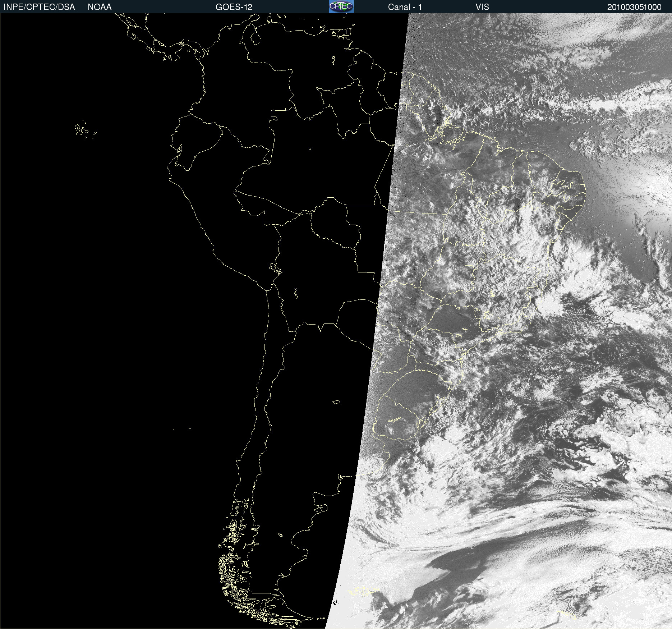This screenshot has width=672, height=629.
Task: Click the 'Canal - 1' channel label
Action: click(x=405, y=7)
